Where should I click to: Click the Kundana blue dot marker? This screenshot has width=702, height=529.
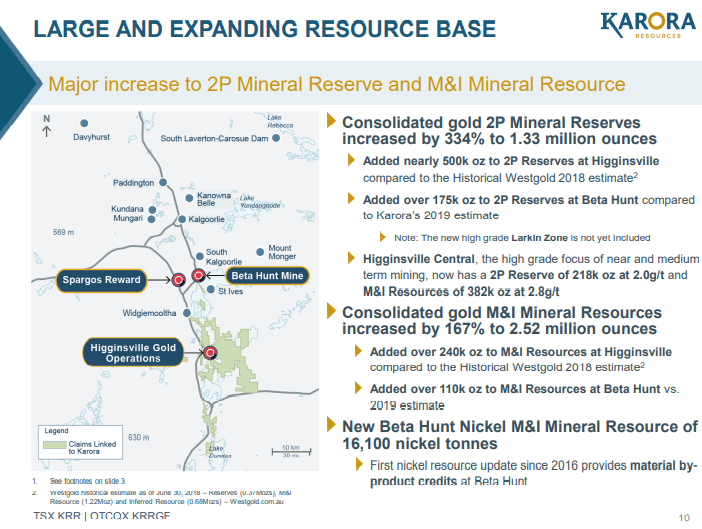pyautogui.click(x=152, y=209)
